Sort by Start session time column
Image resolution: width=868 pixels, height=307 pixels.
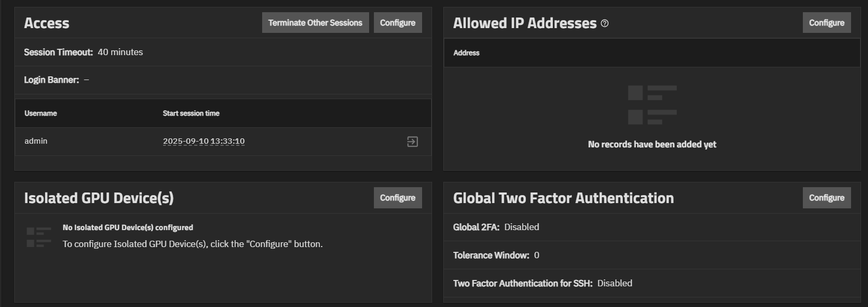pyautogui.click(x=191, y=113)
